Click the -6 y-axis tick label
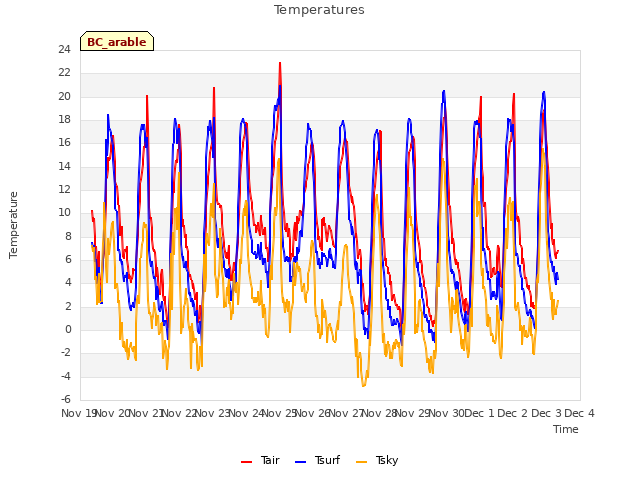The height and width of the screenshot is (480, 640). coord(66,399)
